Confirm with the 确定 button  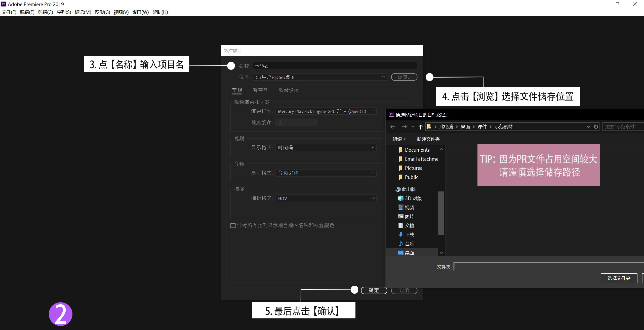click(x=374, y=290)
